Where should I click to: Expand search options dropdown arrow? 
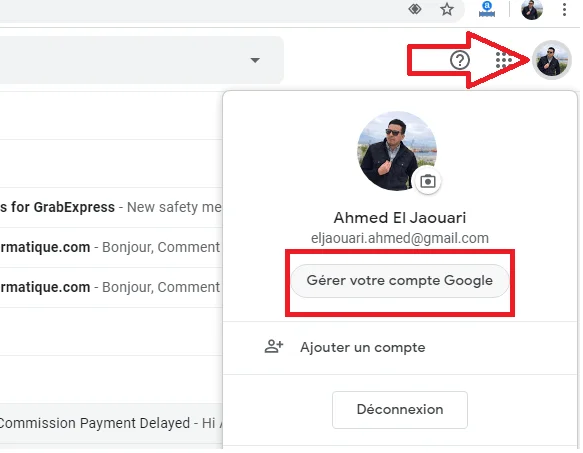tap(255, 60)
